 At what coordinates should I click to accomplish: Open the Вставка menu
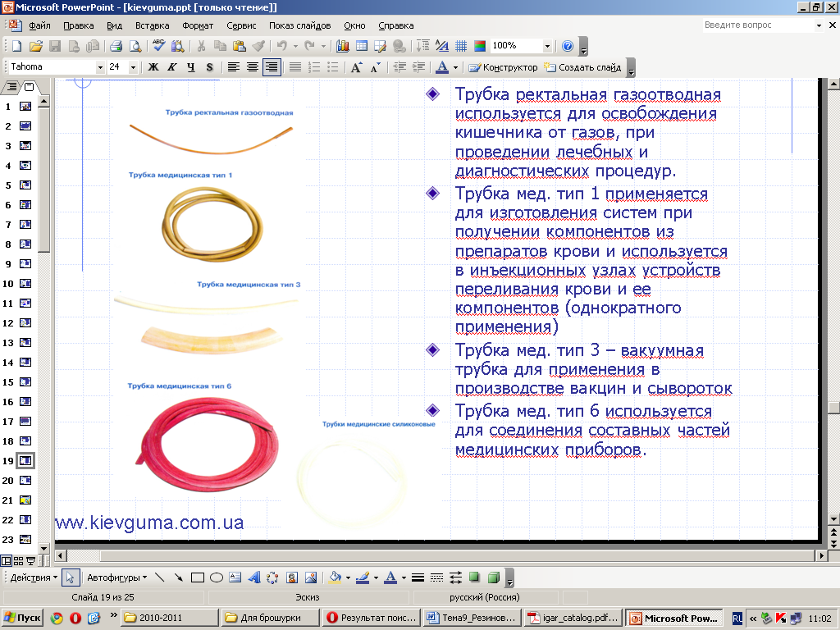(152, 25)
